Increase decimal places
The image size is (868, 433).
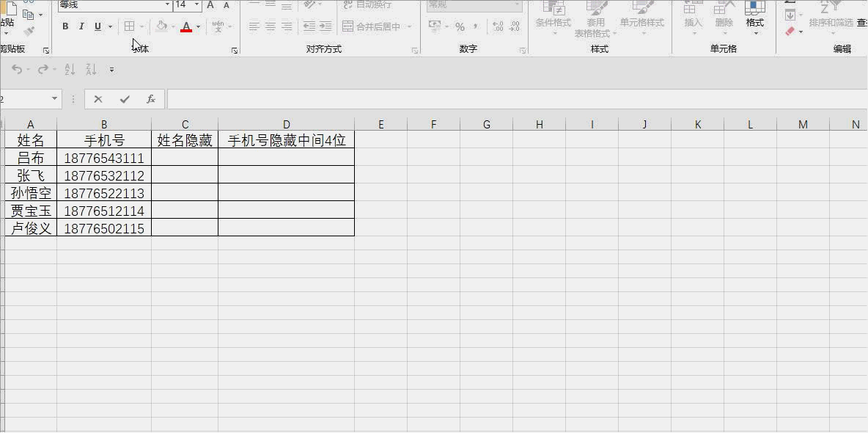click(x=498, y=26)
